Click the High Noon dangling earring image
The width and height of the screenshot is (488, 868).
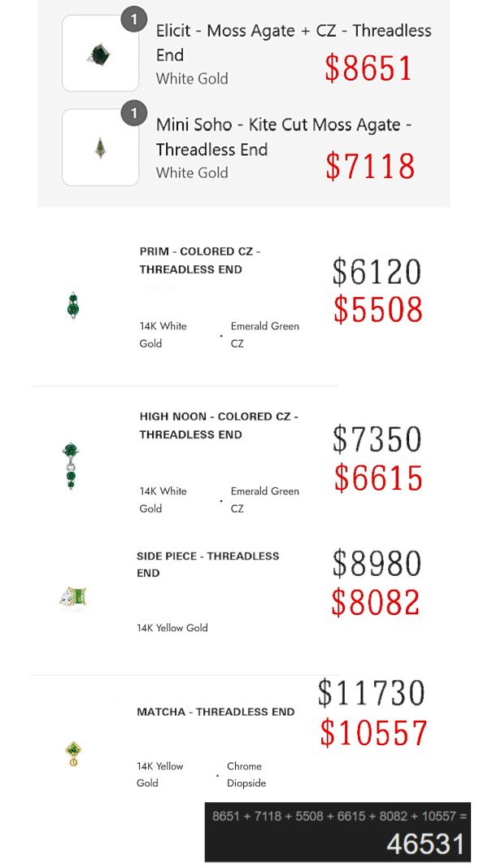coord(70,465)
